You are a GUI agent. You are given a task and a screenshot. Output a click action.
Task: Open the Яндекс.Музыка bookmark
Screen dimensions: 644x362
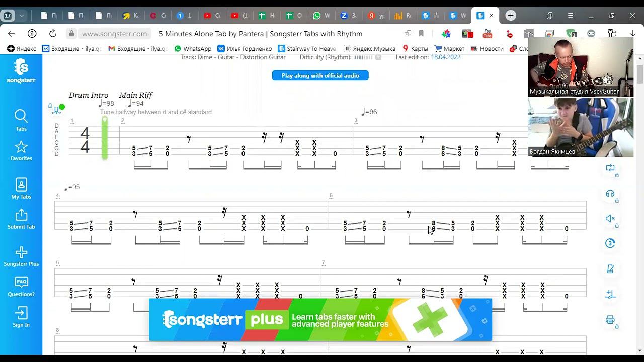(x=369, y=49)
